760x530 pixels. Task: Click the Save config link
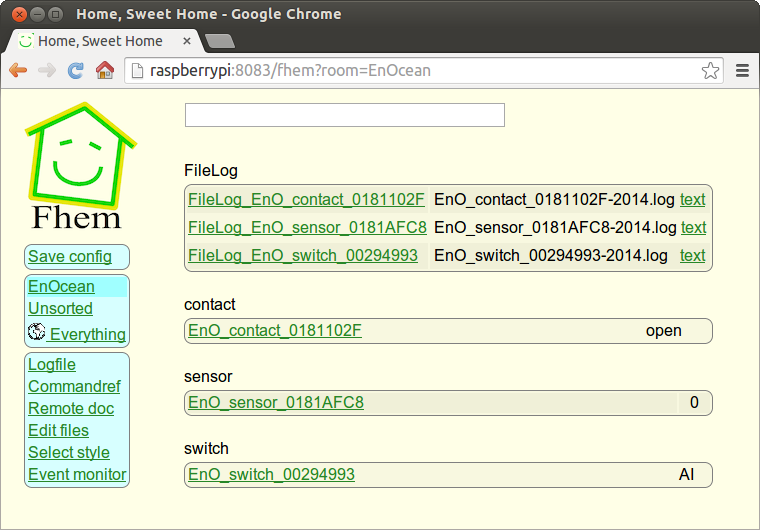coord(70,257)
